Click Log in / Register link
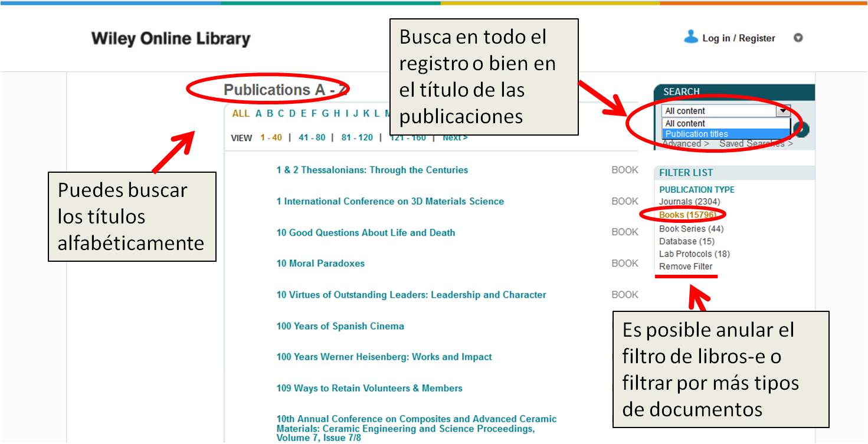This screenshot has width=868, height=444. (x=739, y=38)
